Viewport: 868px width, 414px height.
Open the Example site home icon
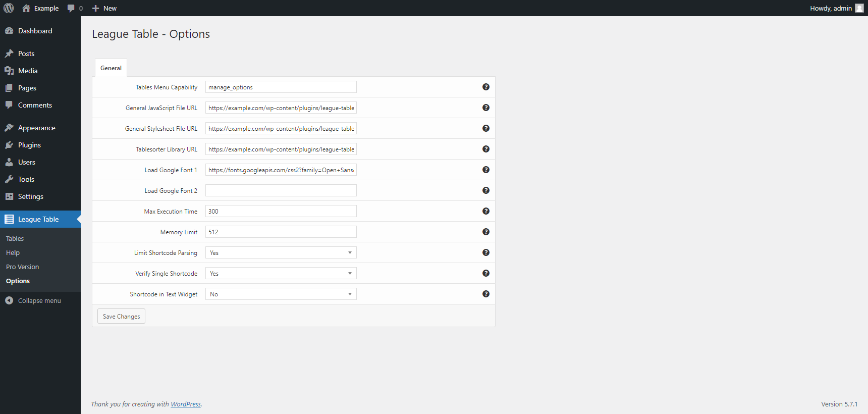point(26,8)
